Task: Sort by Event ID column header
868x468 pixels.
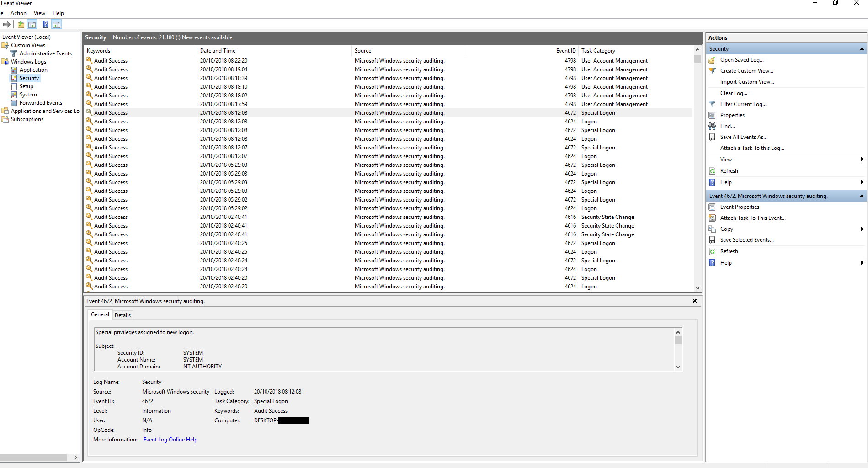Action: coord(522,51)
